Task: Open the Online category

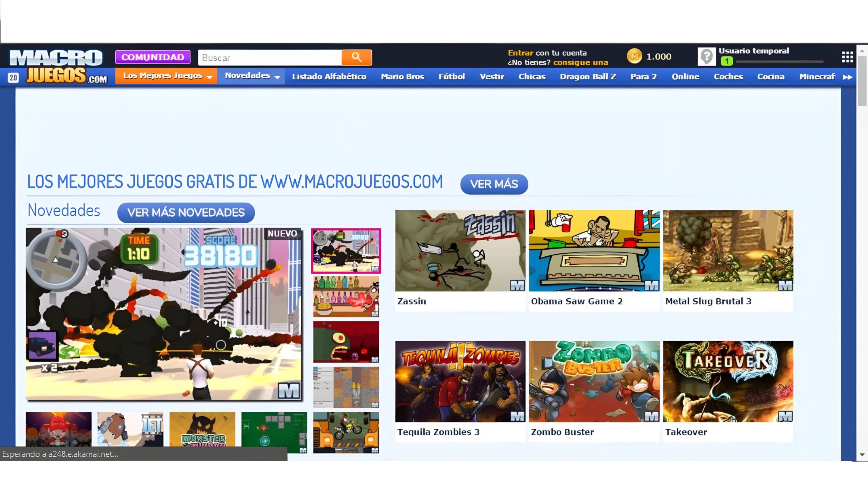Action: coord(685,77)
